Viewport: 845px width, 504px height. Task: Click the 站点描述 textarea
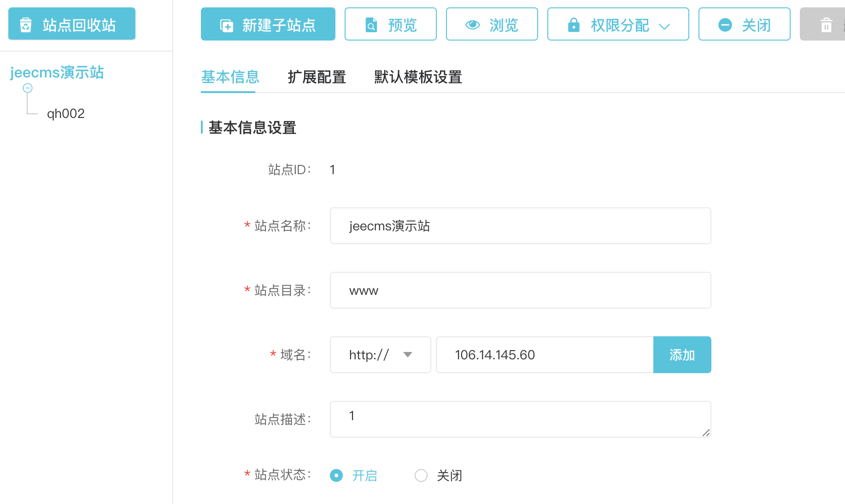(x=520, y=419)
